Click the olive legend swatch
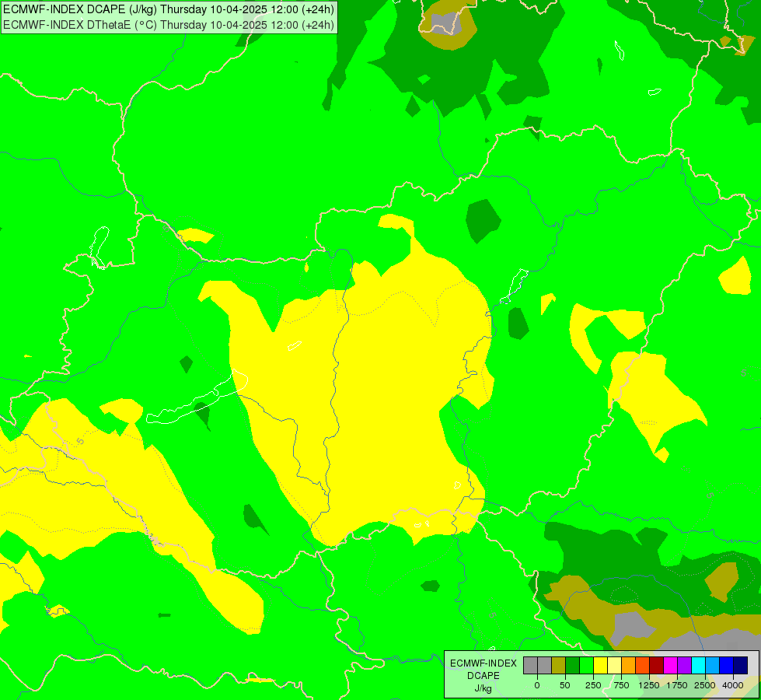761x700 pixels. pos(559,665)
